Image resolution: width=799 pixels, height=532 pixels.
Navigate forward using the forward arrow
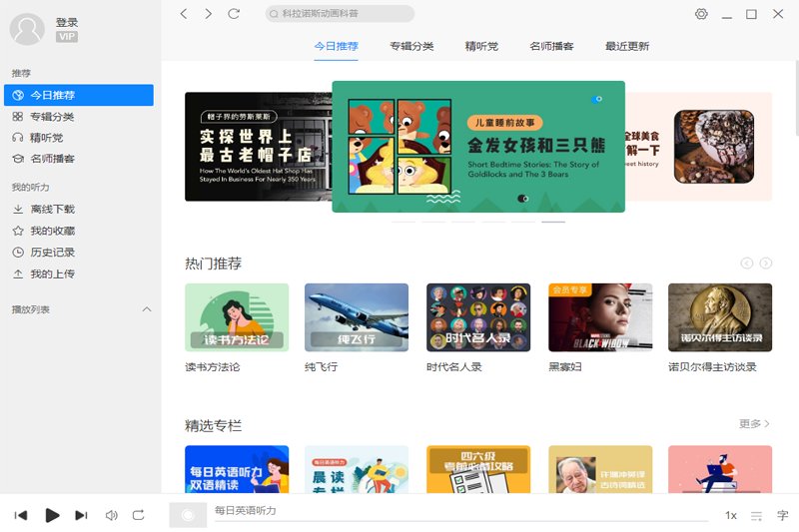208,14
